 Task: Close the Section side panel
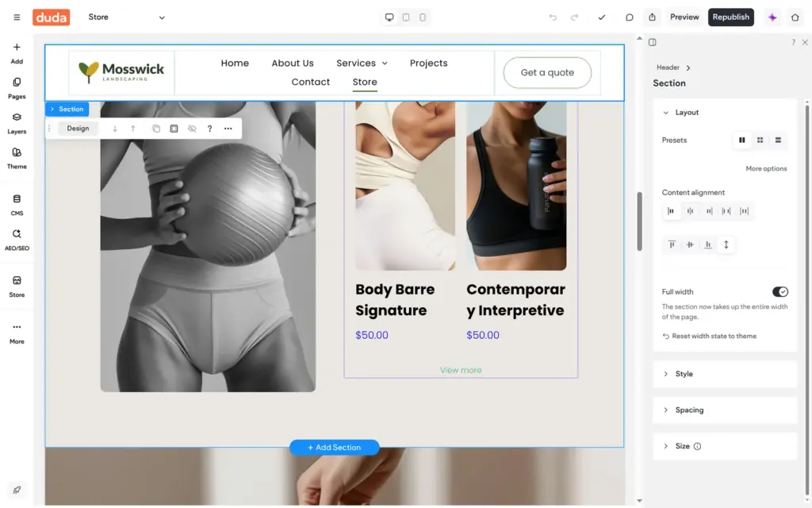click(805, 43)
